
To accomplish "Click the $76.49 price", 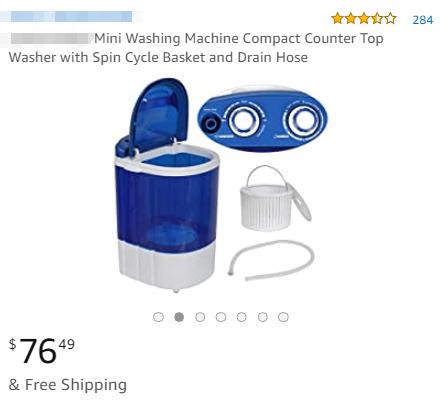I will click(42, 351).
